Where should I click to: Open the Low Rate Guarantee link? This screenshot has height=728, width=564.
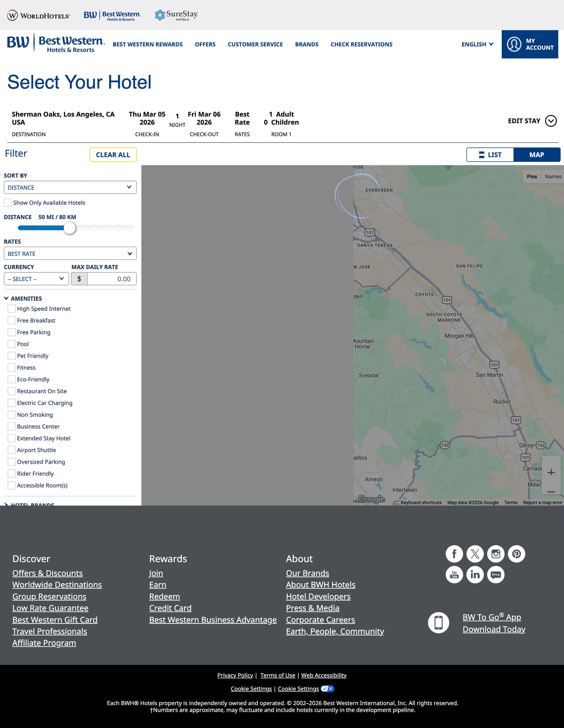coord(50,608)
